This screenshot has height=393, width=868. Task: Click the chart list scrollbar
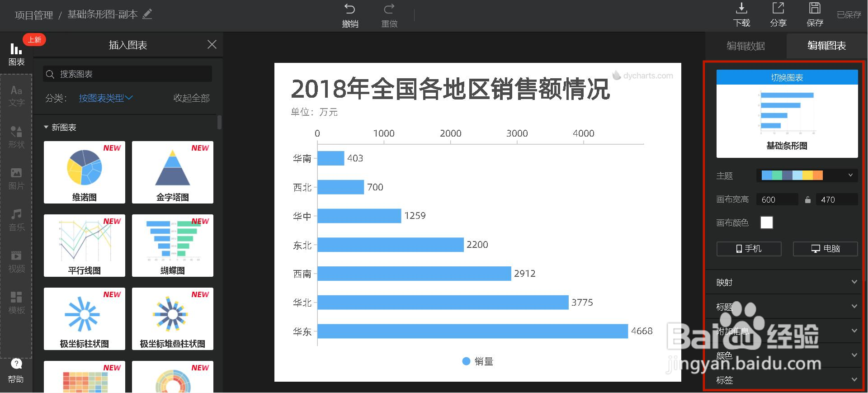click(x=220, y=122)
